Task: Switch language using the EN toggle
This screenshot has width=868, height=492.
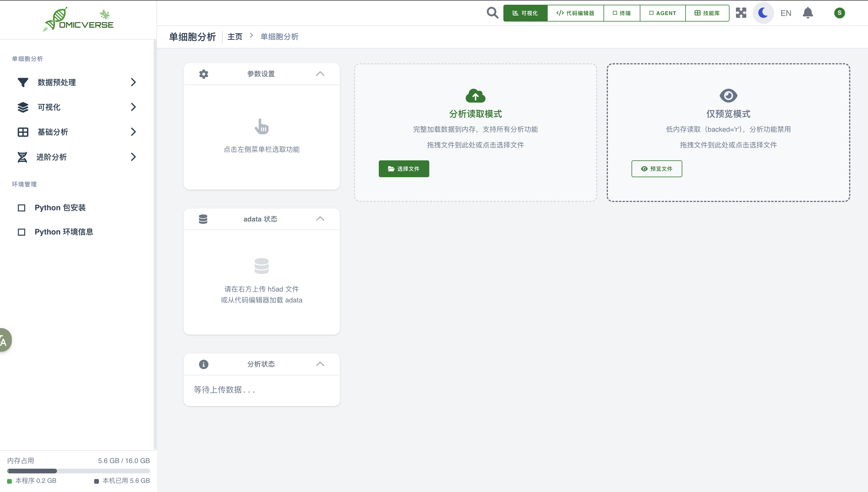Action: point(786,13)
